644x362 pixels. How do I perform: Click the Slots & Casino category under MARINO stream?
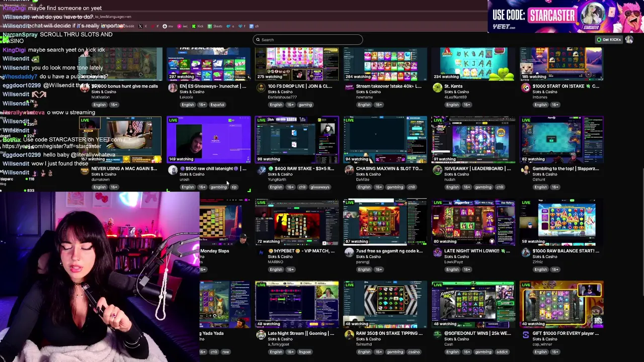click(280, 256)
